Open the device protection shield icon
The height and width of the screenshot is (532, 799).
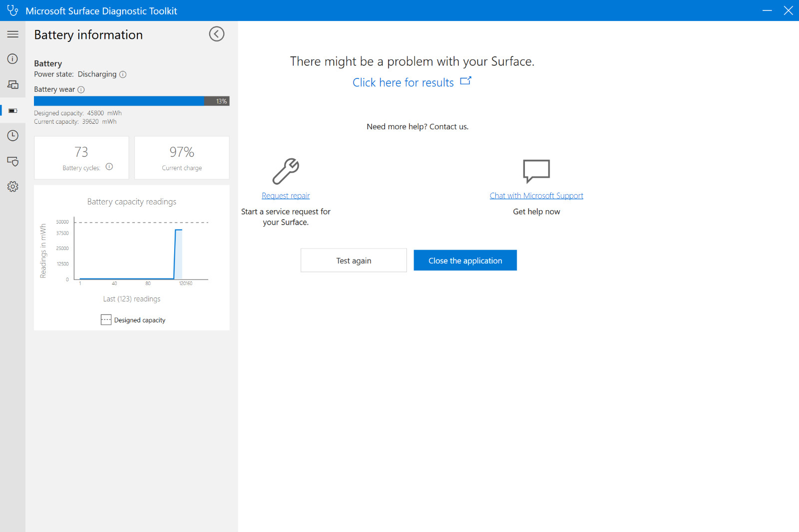click(x=12, y=161)
